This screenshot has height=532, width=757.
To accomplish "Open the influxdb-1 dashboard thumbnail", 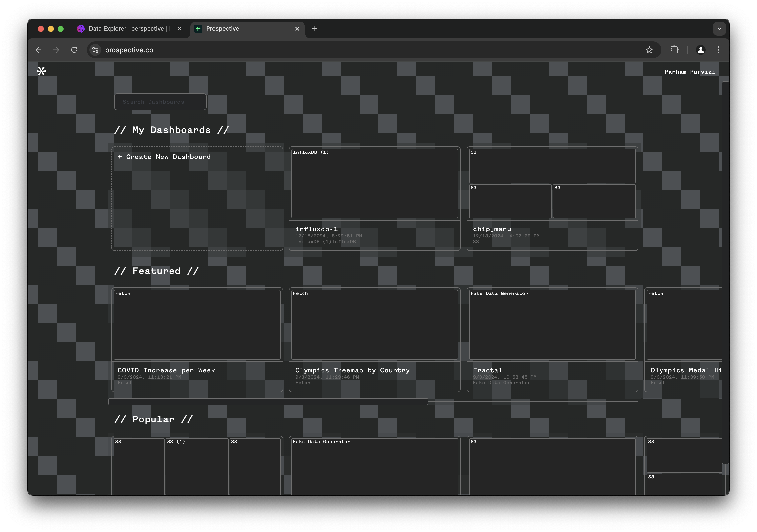I will 375,183.
